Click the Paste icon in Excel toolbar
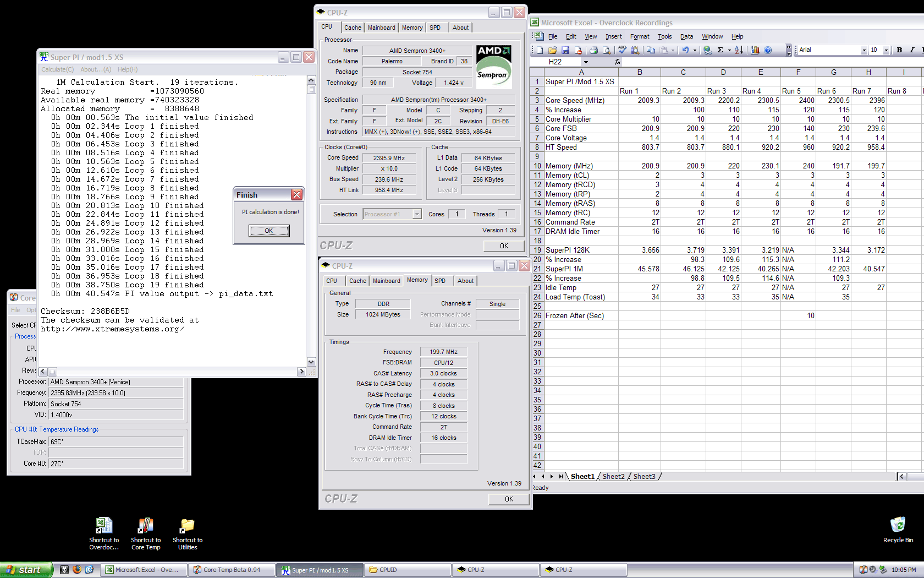 [x=664, y=50]
